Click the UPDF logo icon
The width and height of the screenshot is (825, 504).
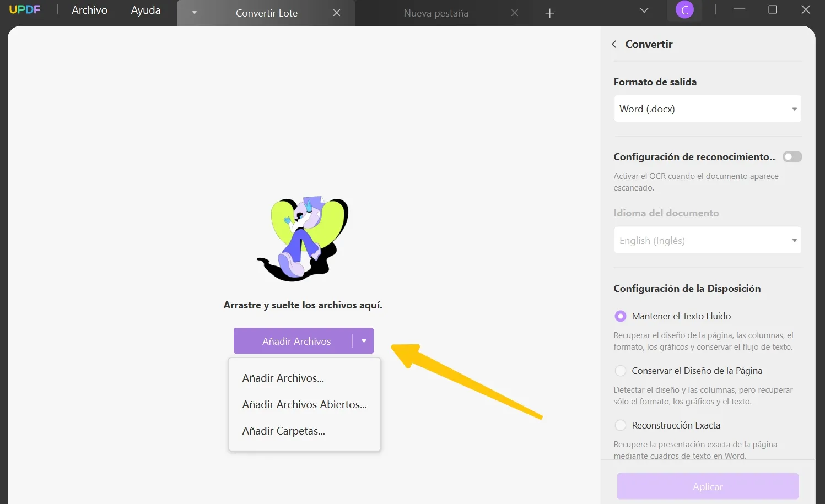point(25,10)
